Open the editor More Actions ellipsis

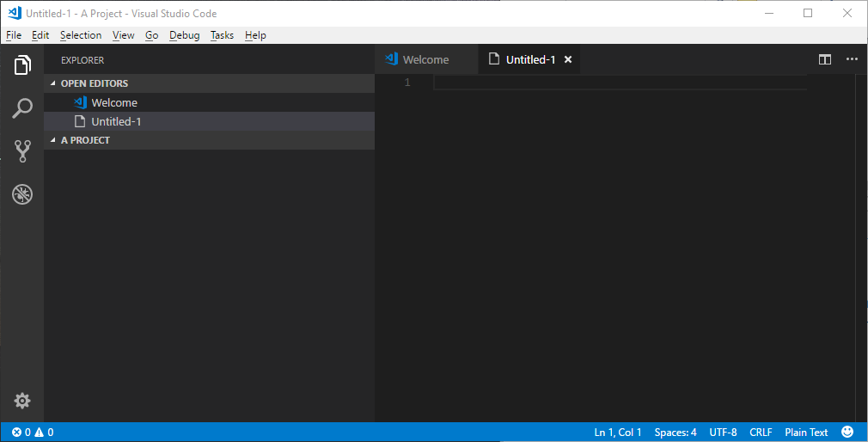852,59
